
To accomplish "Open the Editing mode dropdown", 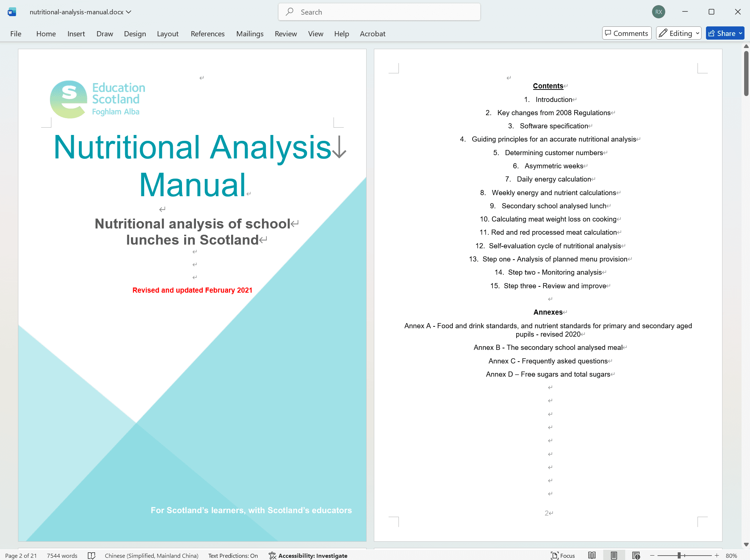I will pos(679,33).
